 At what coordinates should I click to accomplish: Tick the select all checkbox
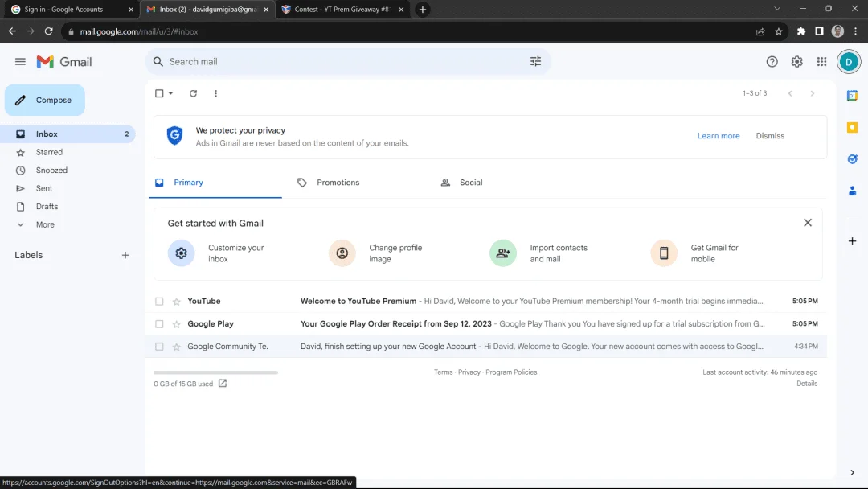159,93
